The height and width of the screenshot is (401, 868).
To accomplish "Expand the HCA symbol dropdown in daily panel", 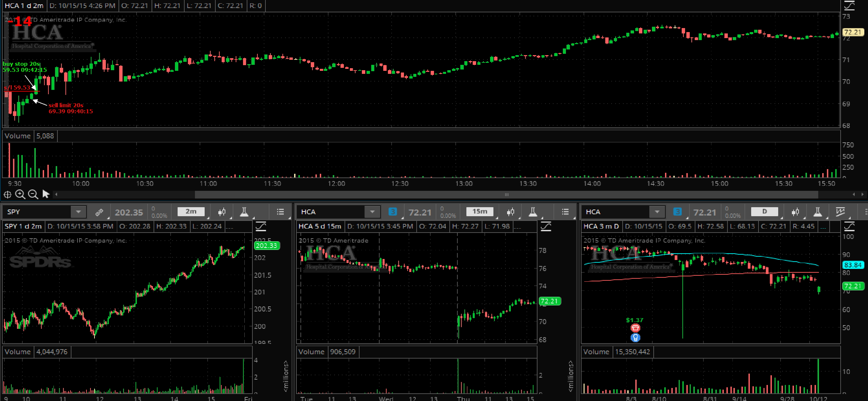I will pos(657,212).
